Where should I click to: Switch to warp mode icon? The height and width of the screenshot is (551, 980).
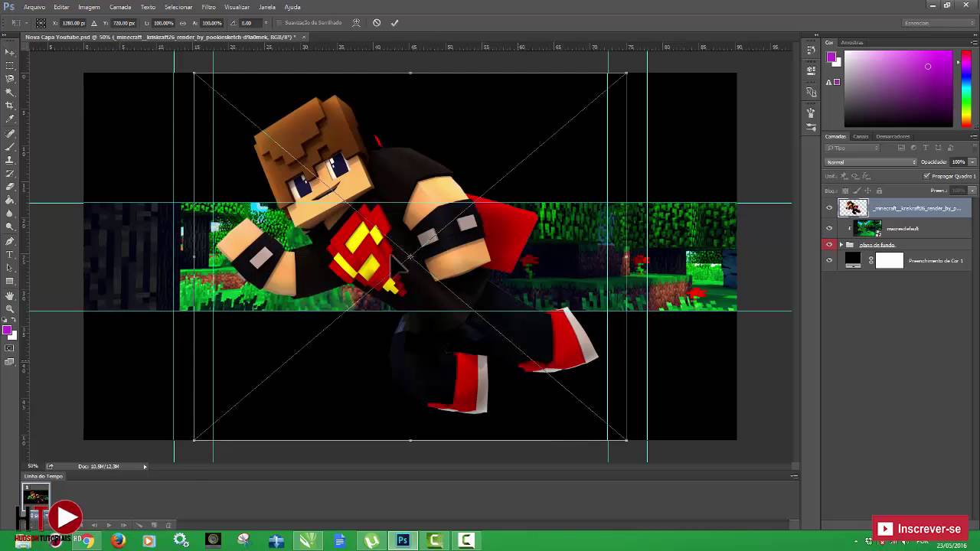click(x=356, y=23)
